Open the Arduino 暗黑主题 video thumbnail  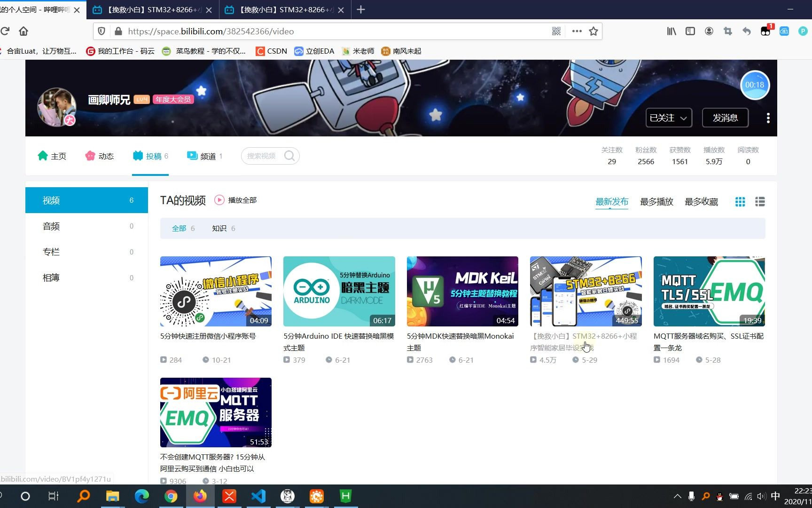(339, 291)
